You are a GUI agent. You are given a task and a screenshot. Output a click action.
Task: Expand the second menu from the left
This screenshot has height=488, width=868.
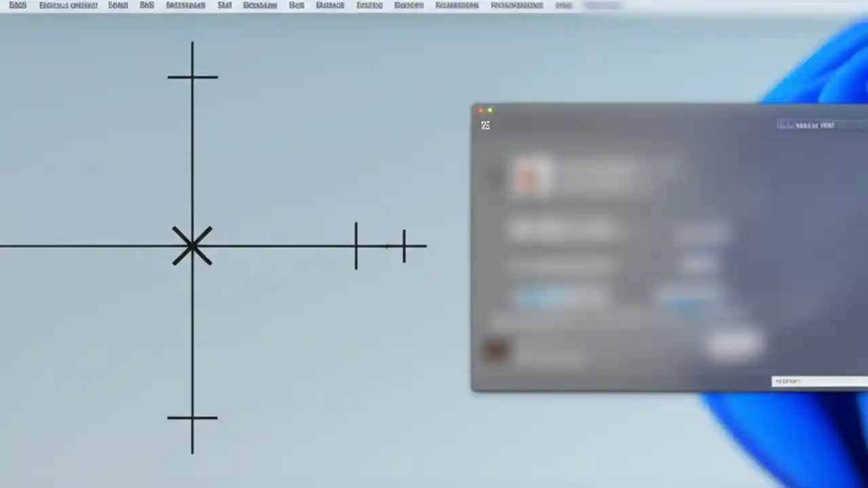pos(68,5)
